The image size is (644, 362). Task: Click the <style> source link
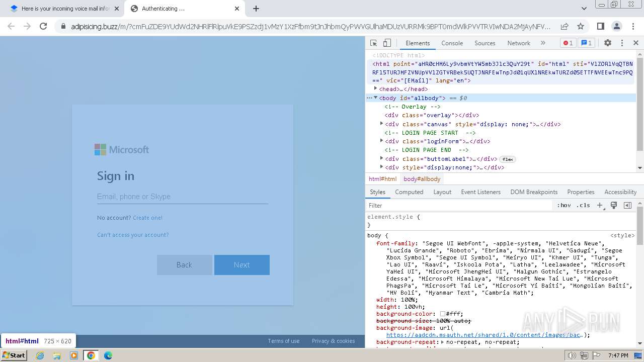pyautogui.click(x=622, y=235)
